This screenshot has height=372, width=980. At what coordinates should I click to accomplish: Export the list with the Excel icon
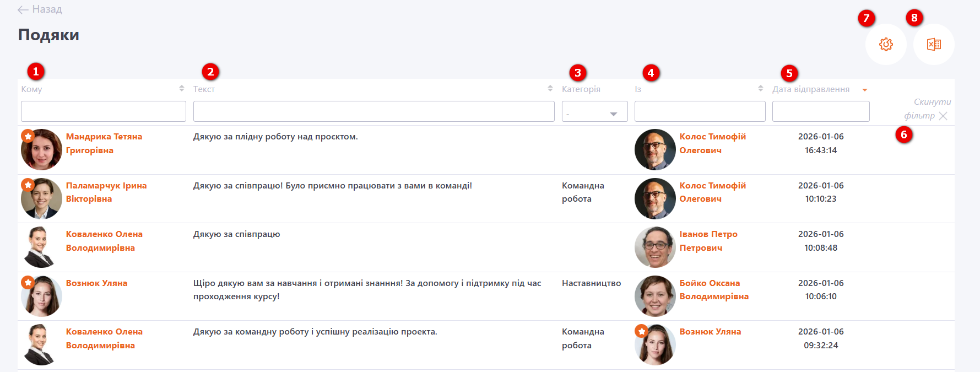(934, 44)
